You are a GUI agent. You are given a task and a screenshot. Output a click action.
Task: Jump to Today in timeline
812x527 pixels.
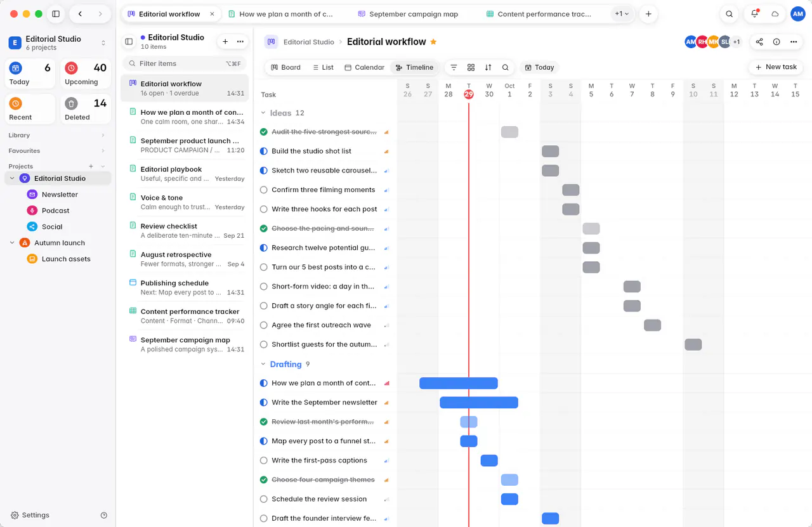pyautogui.click(x=539, y=67)
